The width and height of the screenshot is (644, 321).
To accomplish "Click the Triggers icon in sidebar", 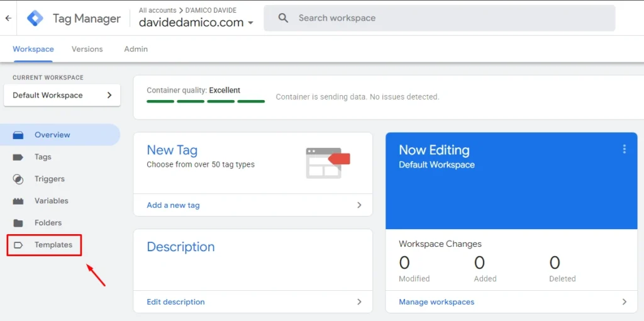I will 18,179.
